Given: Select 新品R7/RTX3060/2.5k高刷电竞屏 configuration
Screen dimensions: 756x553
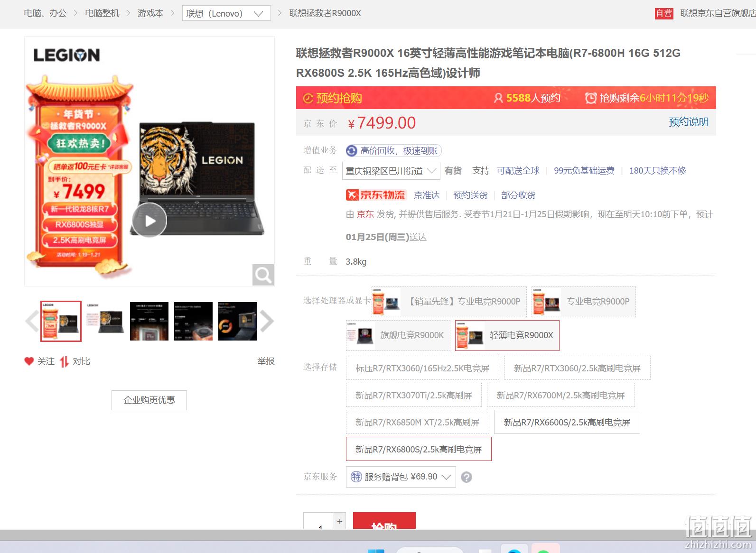Looking at the screenshot, I should (577, 368).
